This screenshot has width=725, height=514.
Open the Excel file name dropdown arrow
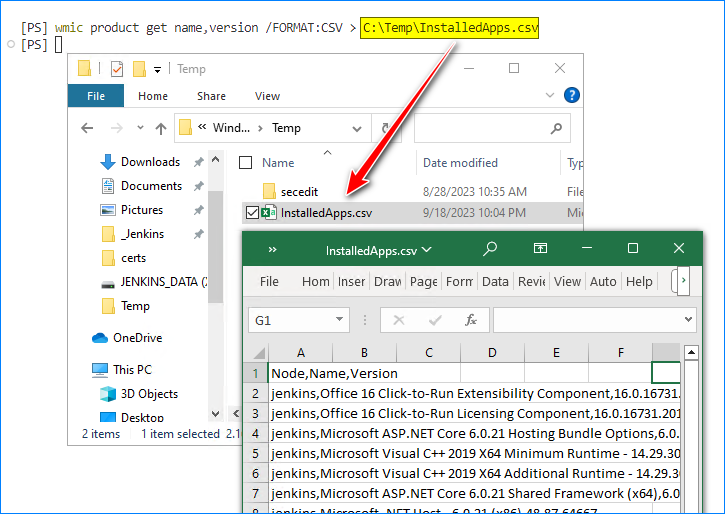pos(427,250)
